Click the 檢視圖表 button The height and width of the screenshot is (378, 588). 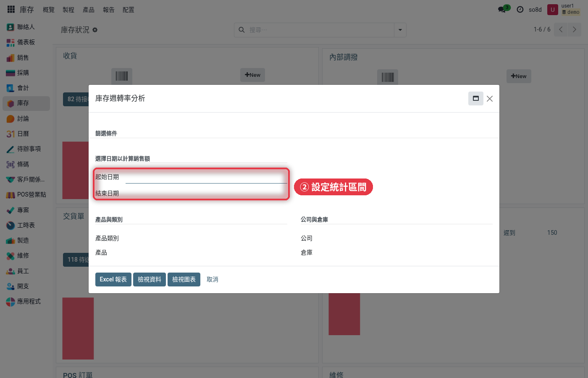click(184, 280)
